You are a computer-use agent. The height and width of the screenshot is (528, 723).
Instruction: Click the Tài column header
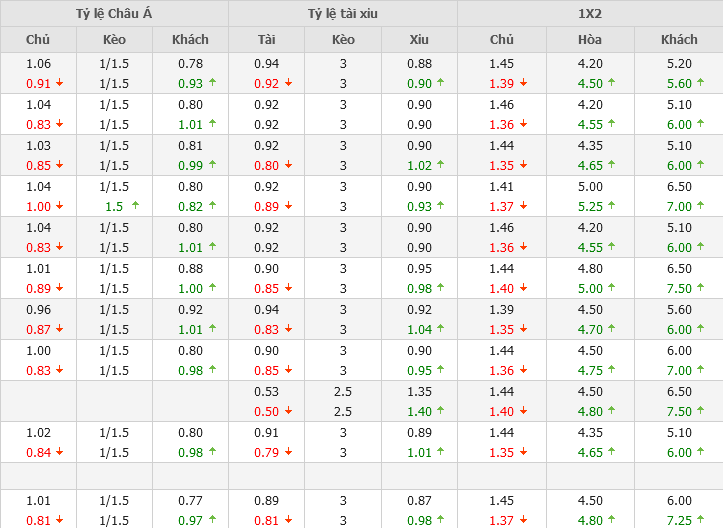(x=266, y=40)
